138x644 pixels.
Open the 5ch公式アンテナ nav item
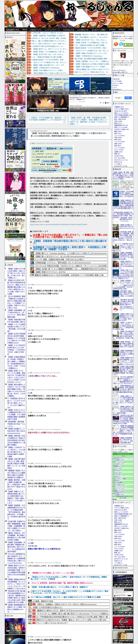13,30
